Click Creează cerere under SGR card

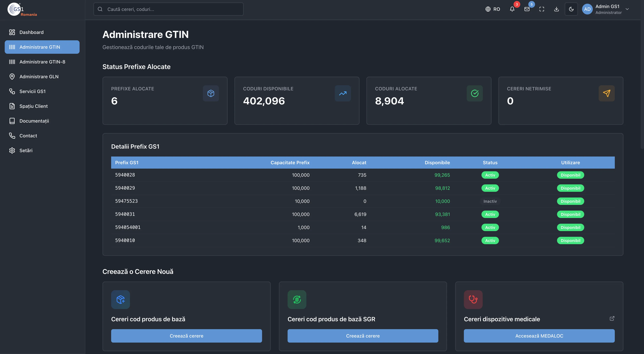[x=363, y=336]
